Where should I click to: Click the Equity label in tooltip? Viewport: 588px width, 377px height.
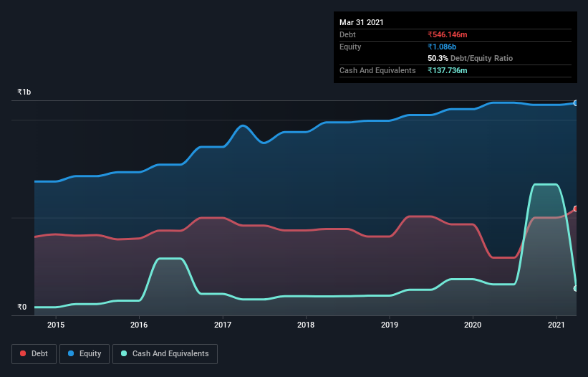350,47
